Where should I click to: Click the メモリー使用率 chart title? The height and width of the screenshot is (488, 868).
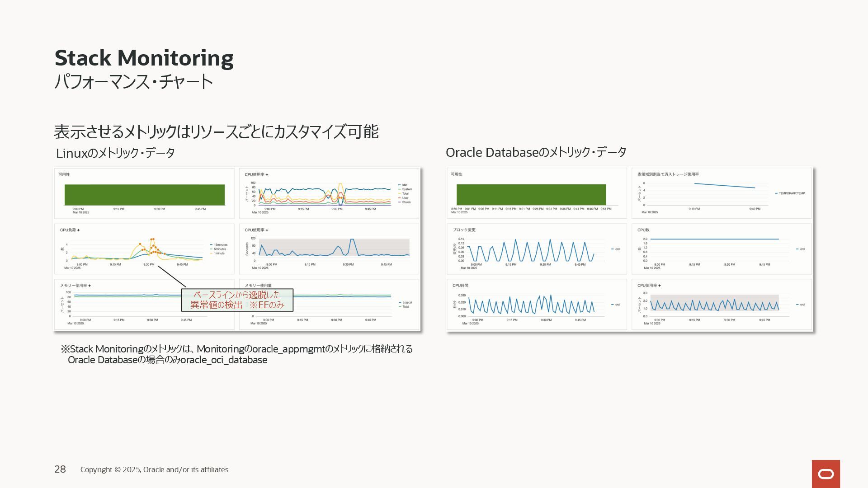coord(73,286)
